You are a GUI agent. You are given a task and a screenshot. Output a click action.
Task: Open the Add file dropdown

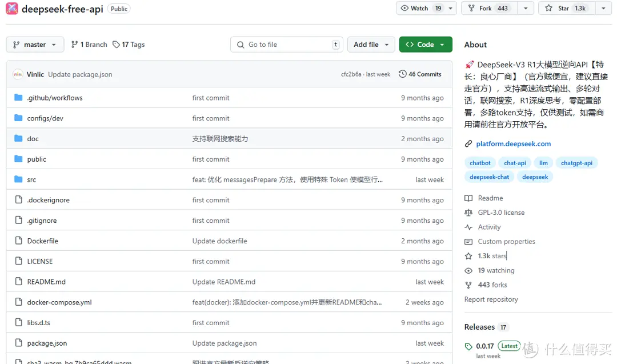371,44
